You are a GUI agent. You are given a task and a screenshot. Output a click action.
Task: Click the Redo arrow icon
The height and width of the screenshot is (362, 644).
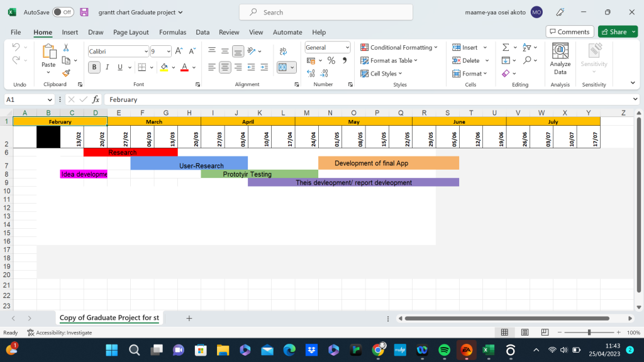pyautogui.click(x=16, y=60)
